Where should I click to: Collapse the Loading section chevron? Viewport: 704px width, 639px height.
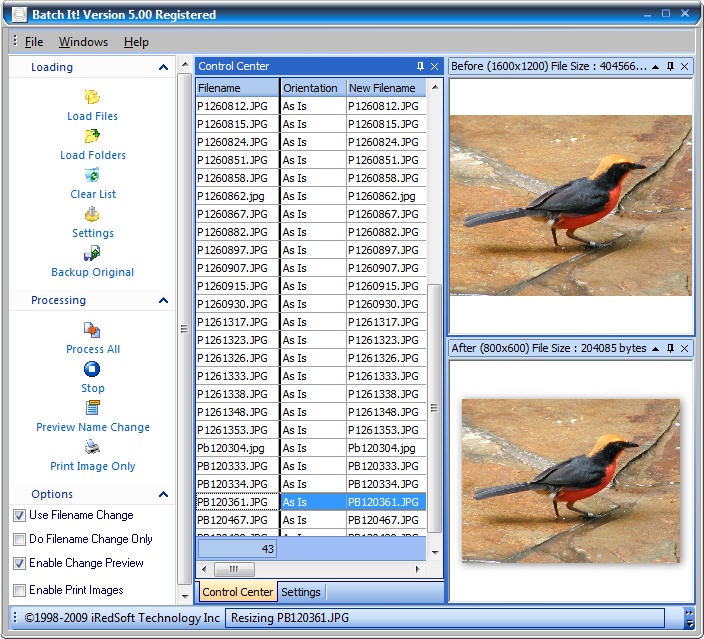tap(163, 67)
